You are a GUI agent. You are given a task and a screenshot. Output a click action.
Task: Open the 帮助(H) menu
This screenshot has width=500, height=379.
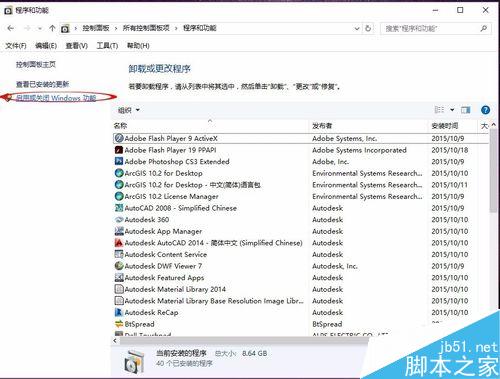pyautogui.click(x=138, y=46)
